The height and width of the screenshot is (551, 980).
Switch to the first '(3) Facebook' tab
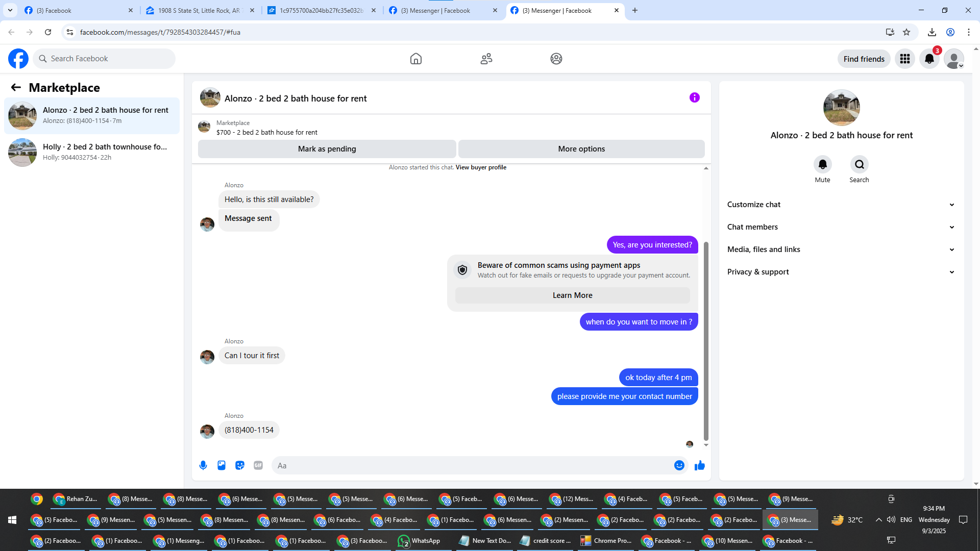79,10
